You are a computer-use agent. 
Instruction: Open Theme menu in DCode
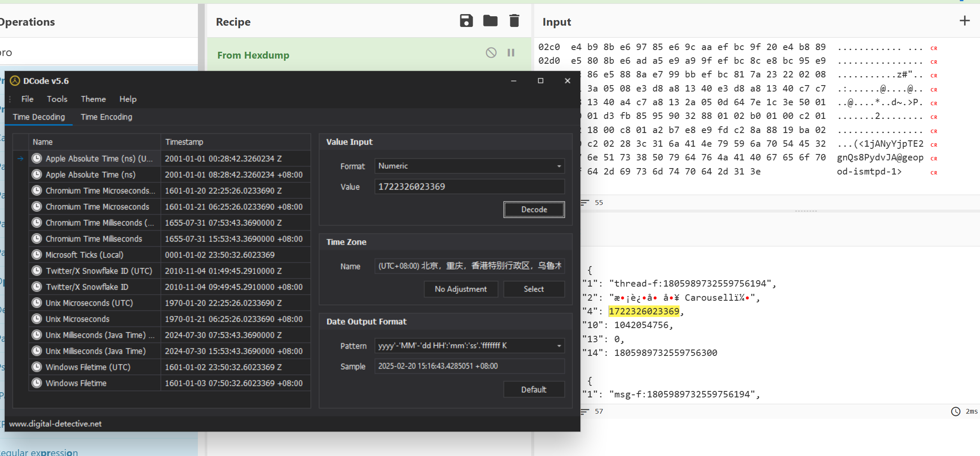tap(93, 99)
